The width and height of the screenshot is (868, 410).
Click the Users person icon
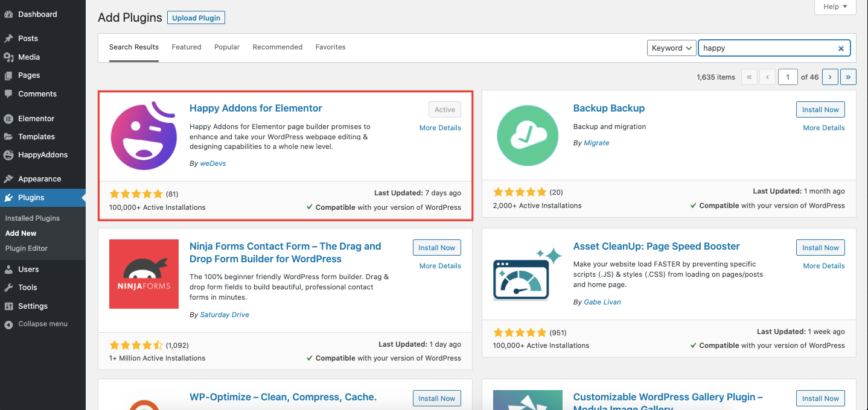[x=8, y=270]
